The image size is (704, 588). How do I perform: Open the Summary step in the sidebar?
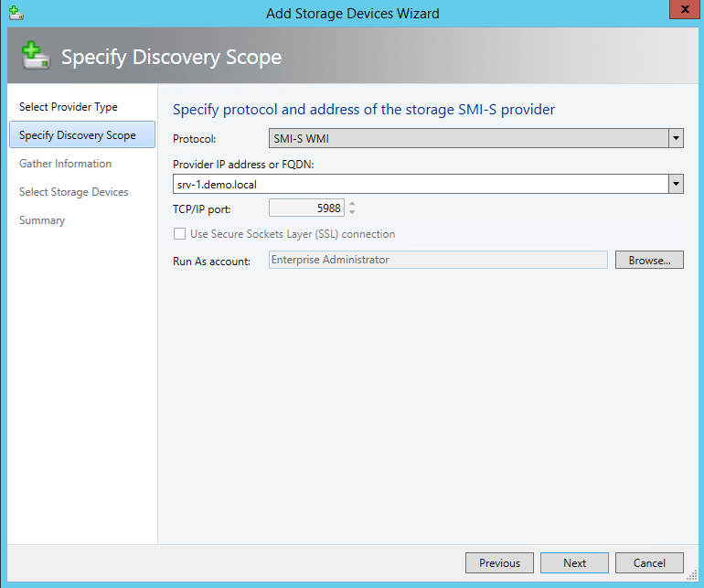tap(42, 220)
